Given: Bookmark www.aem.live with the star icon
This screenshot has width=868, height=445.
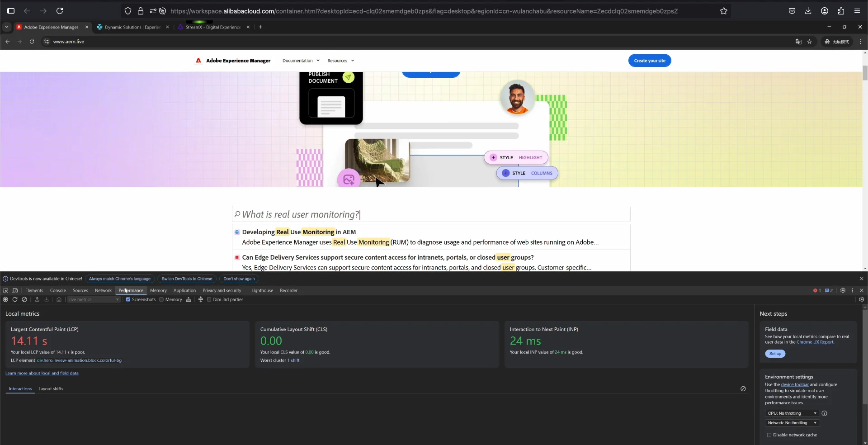Looking at the screenshot, I should coord(809,42).
